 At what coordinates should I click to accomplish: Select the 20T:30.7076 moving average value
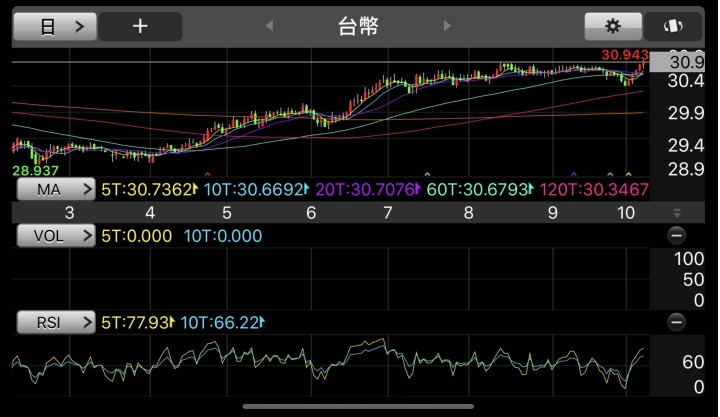tap(368, 189)
